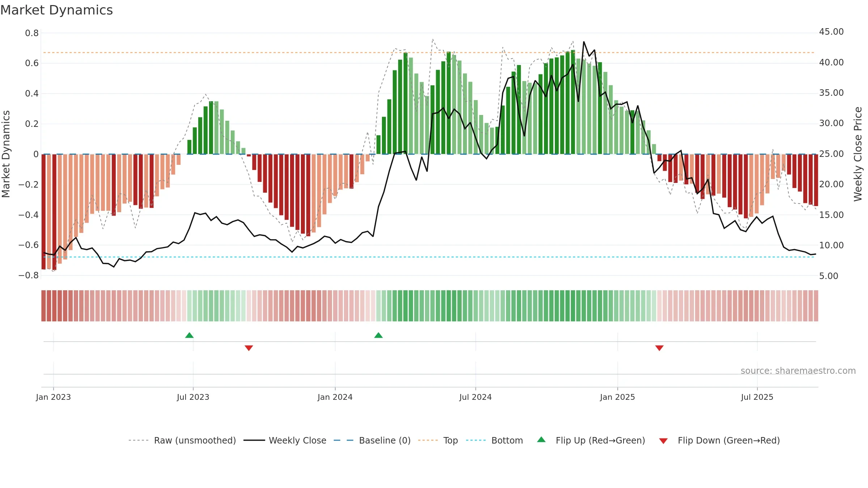Click the orange dashed Top threshold line
The image size is (868, 488).
[429, 53]
